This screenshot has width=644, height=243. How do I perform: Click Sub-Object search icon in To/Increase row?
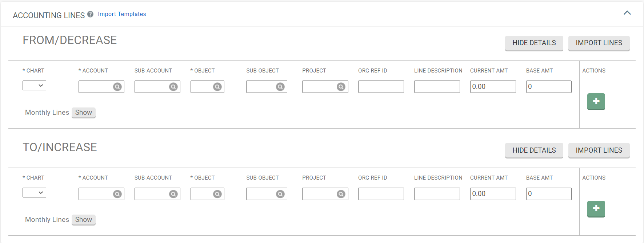[x=280, y=194]
